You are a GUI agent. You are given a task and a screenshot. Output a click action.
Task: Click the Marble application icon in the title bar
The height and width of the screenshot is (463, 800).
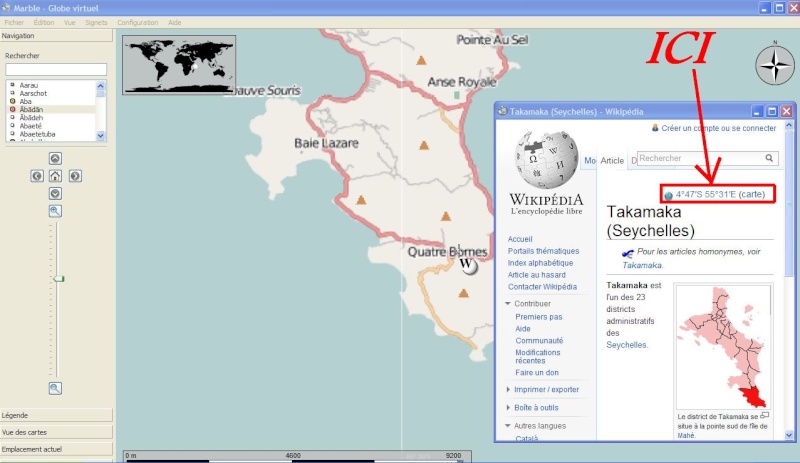click(x=6, y=8)
